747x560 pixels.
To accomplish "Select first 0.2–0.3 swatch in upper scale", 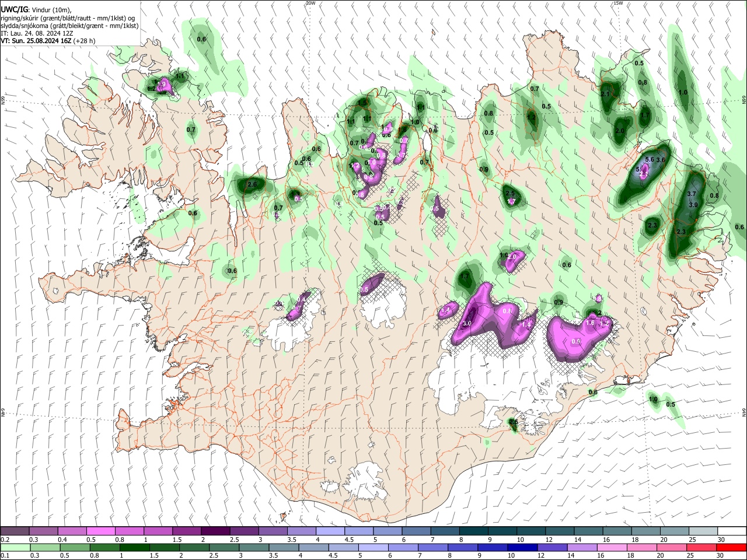I will 15,531.
